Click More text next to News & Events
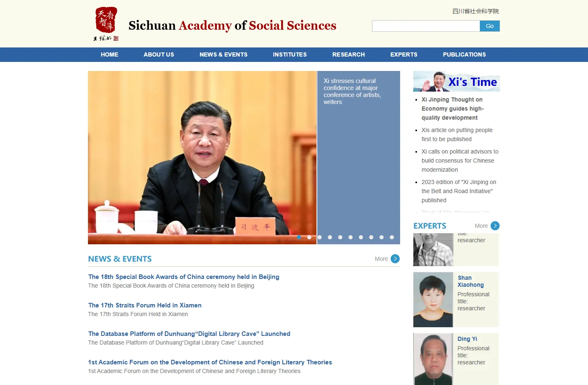This screenshot has width=588, height=385. click(x=381, y=259)
